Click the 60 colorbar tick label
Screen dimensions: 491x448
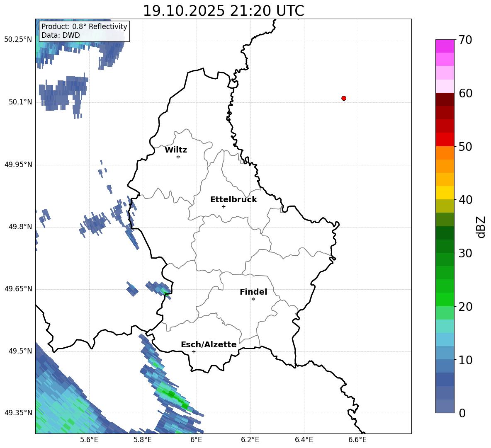coord(466,93)
